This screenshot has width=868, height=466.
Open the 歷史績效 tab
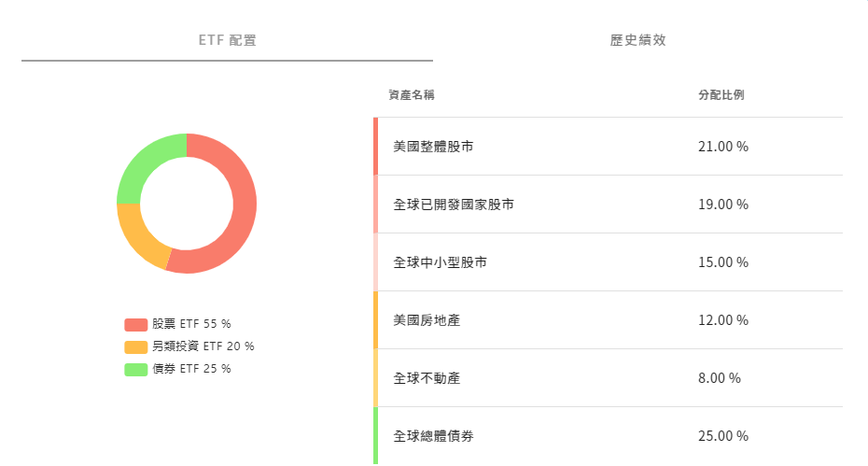tap(637, 40)
